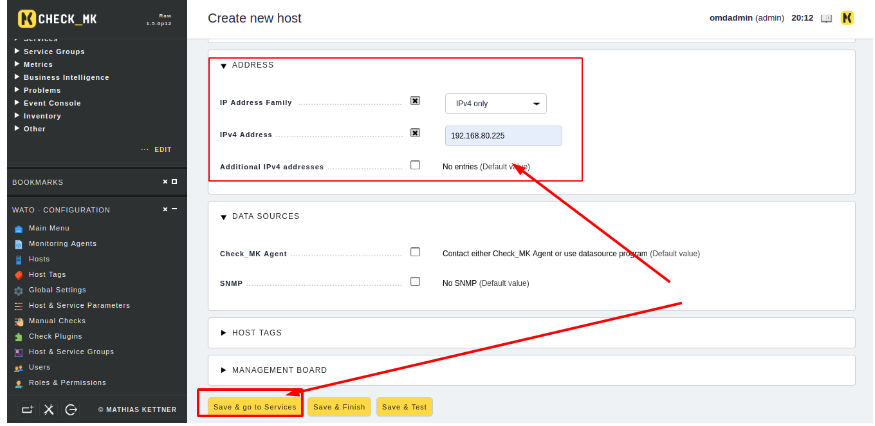Expand the MANAGEMENT BOARD section

(223, 370)
